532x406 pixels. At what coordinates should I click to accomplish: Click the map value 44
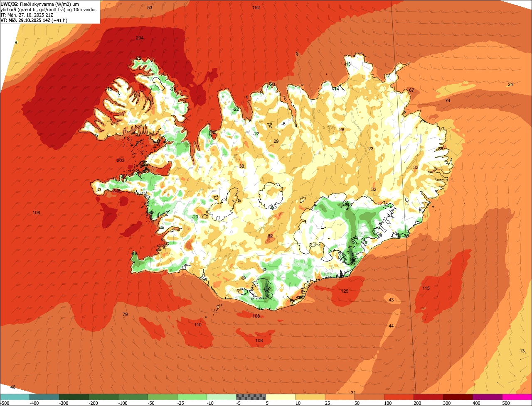coord(391,326)
